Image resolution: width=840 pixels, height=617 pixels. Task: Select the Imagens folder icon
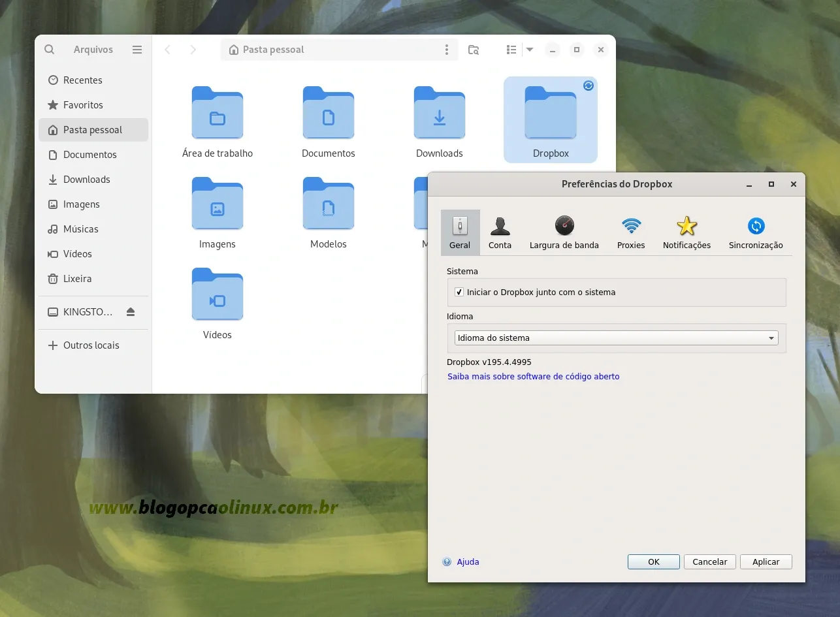(218, 204)
